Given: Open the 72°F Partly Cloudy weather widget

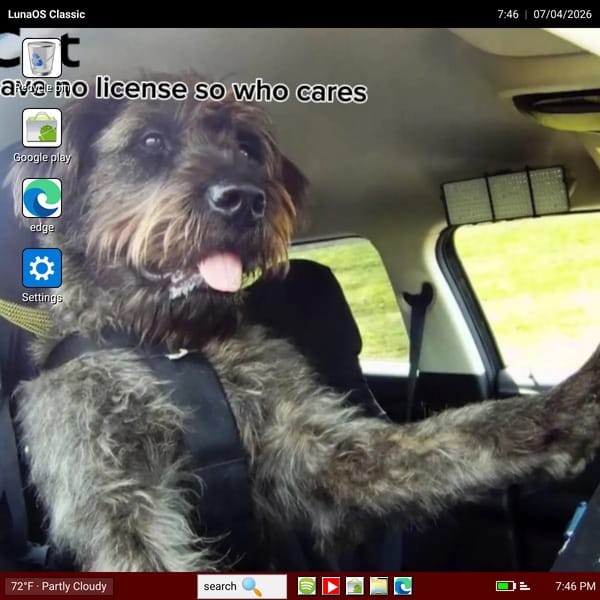Looking at the screenshot, I should pos(59,586).
